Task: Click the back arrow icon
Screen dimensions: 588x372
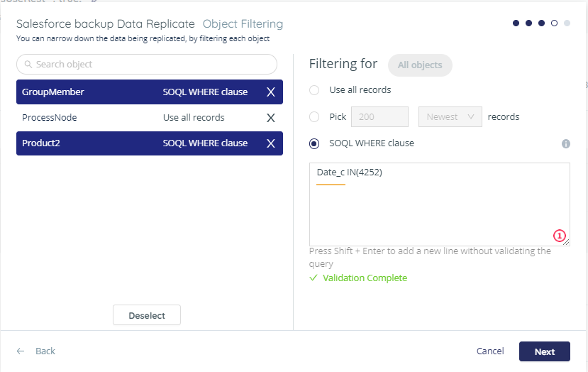Action: [x=21, y=351]
